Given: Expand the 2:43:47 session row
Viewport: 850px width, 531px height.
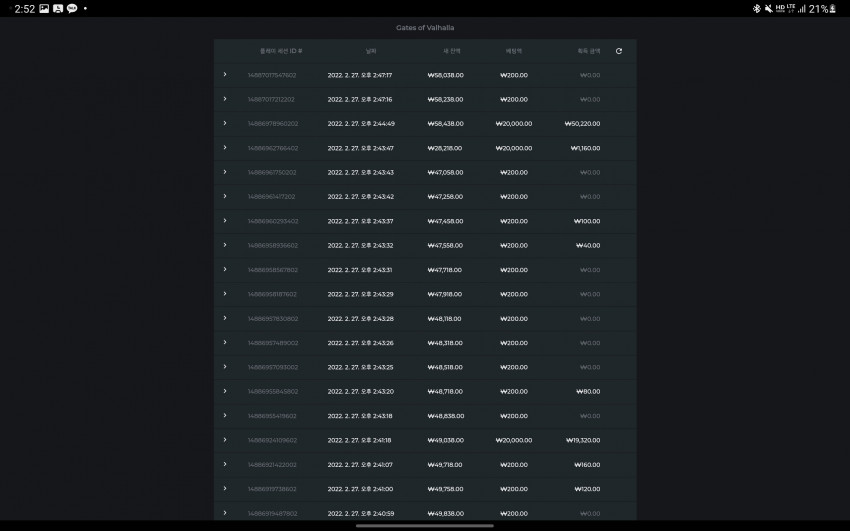Looking at the screenshot, I should [225, 147].
